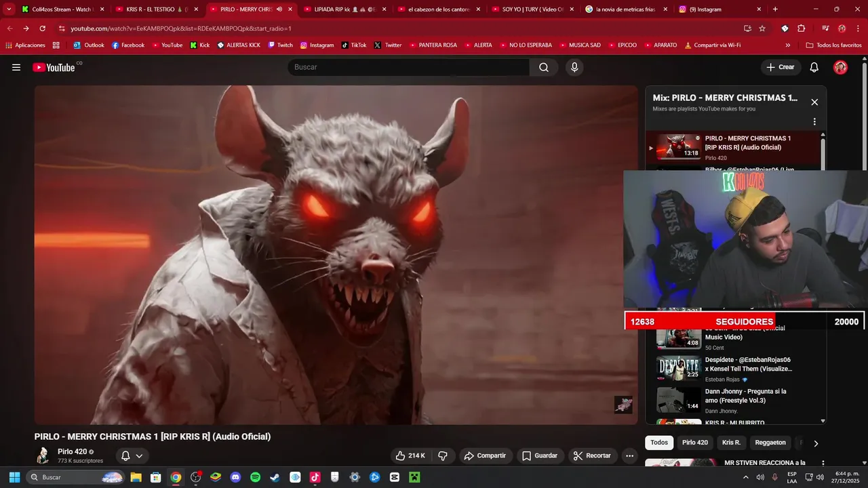
Task: Expand subscription notification options chevron
Action: [x=139, y=456]
